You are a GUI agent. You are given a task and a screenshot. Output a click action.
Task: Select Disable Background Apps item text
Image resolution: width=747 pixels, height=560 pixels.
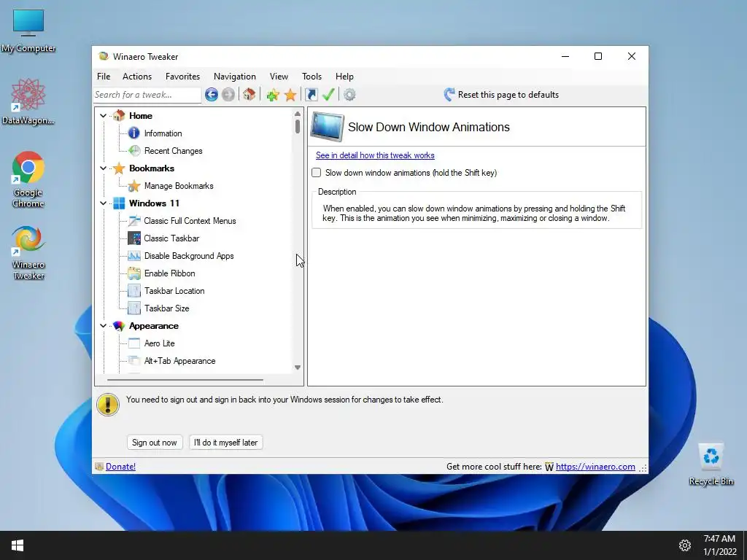click(x=189, y=256)
